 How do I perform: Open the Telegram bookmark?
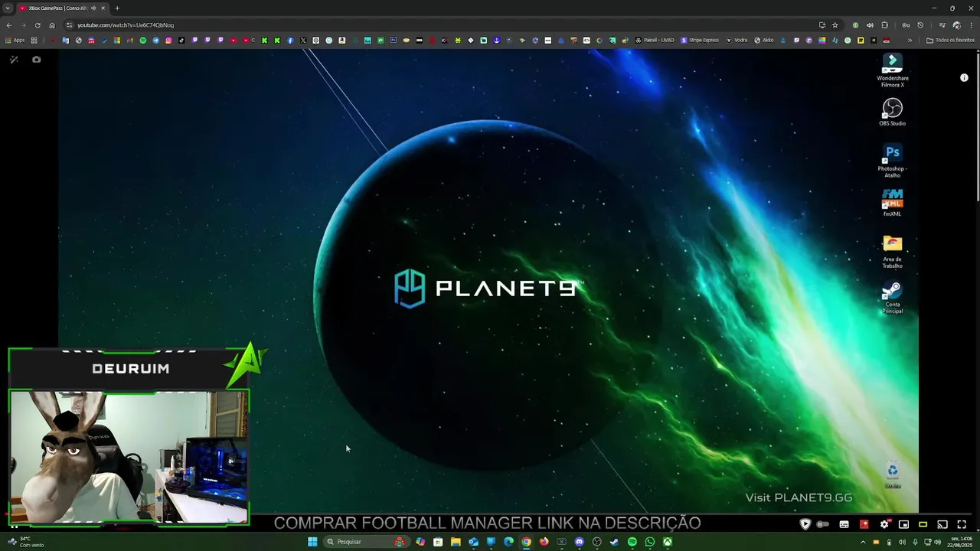pyautogui.click(x=155, y=40)
